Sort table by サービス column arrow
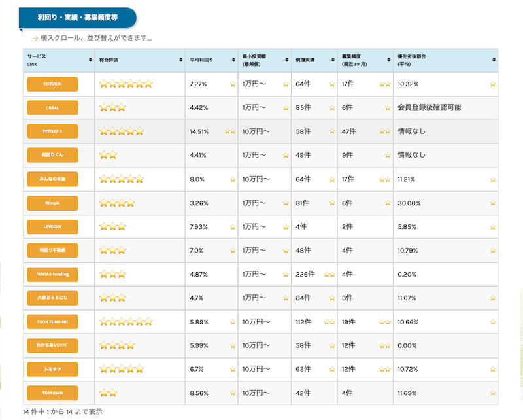Image resolution: width=523 pixels, height=420 pixels. (90, 60)
